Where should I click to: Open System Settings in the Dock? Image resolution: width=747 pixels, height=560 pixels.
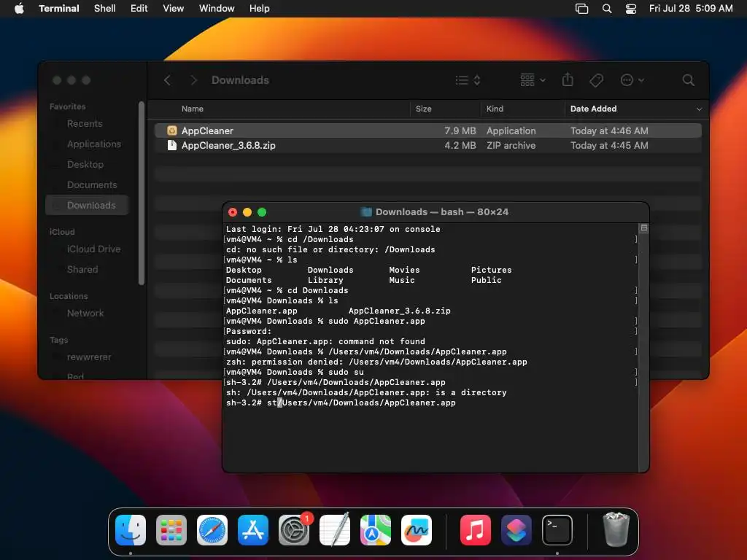(294, 530)
